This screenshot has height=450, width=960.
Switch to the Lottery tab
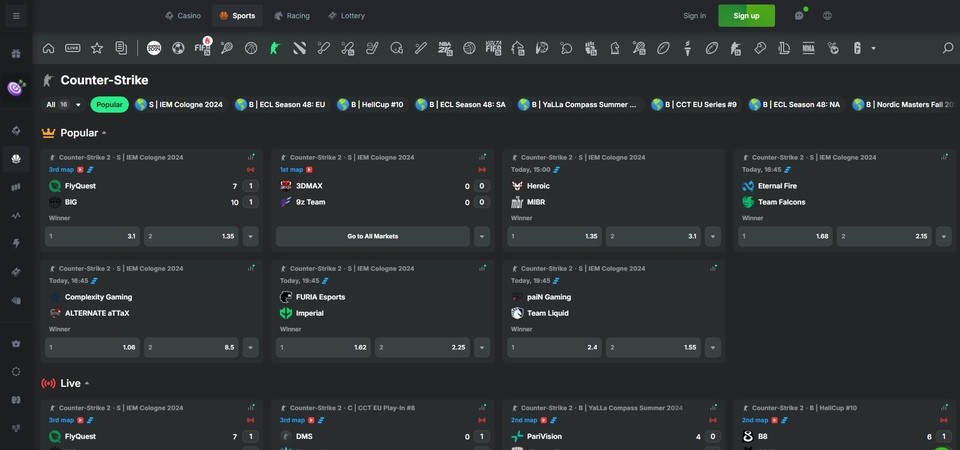347,16
